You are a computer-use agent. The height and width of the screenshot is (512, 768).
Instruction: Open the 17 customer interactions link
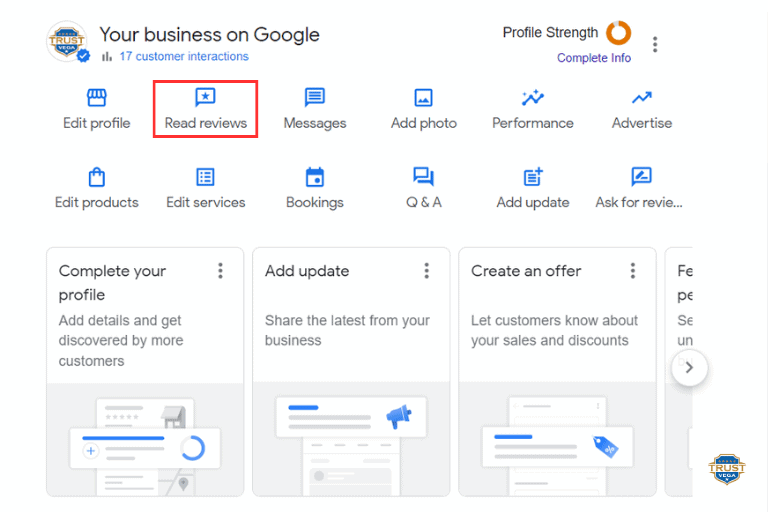point(184,56)
